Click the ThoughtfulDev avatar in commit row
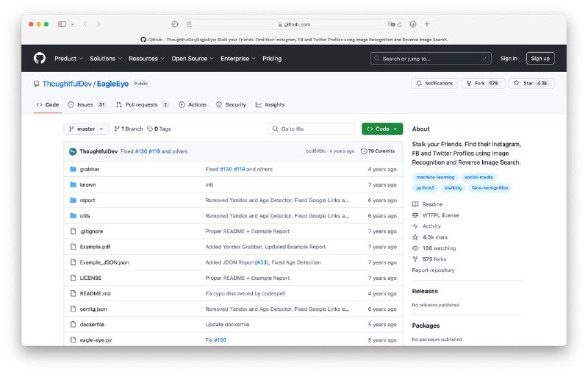 tap(73, 151)
